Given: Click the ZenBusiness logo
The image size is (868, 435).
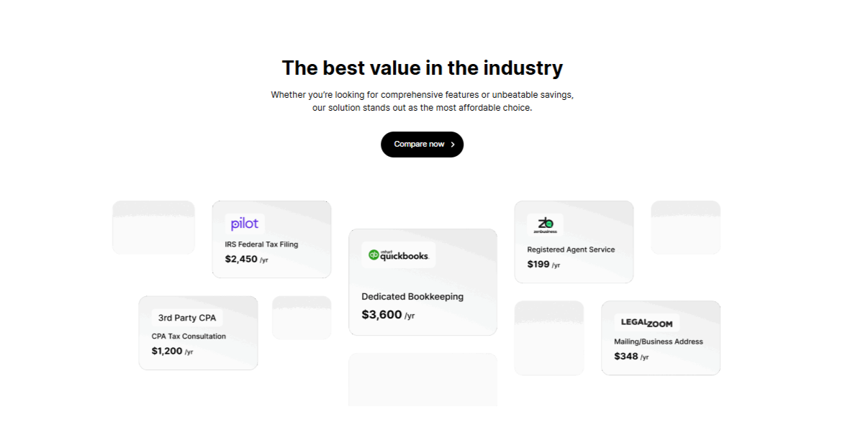Looking at the screenshot, I should [545, 224].
